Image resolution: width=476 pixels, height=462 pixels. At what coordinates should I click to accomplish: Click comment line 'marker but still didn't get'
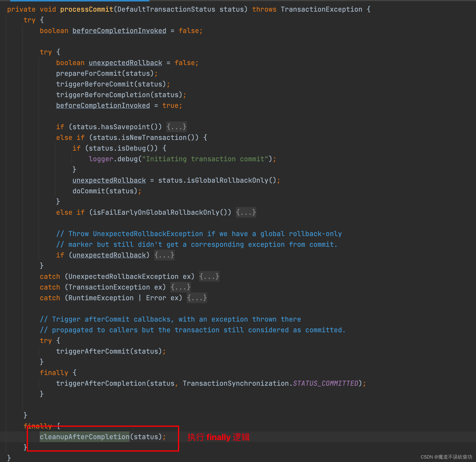coord(197,244)
